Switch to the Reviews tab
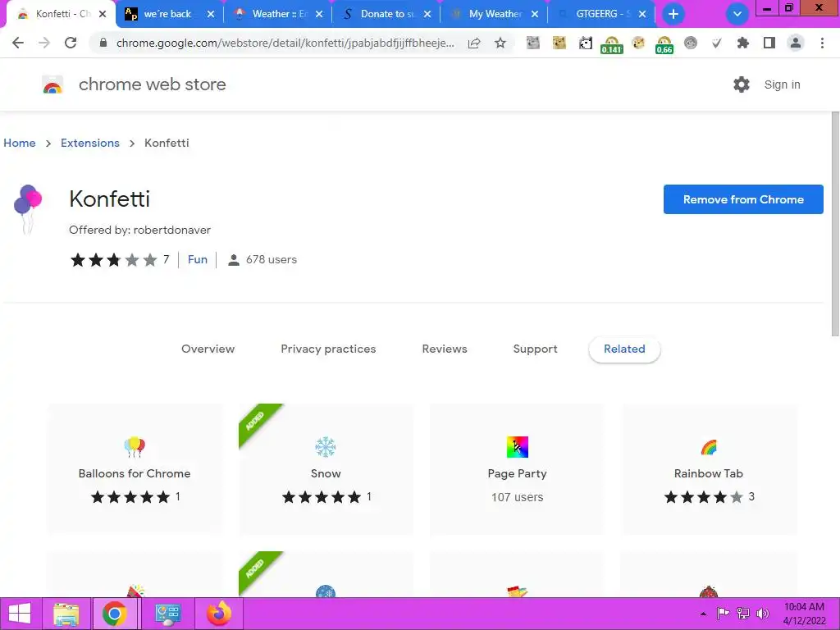This screenshot has width=840, height=630. point(445,349)
